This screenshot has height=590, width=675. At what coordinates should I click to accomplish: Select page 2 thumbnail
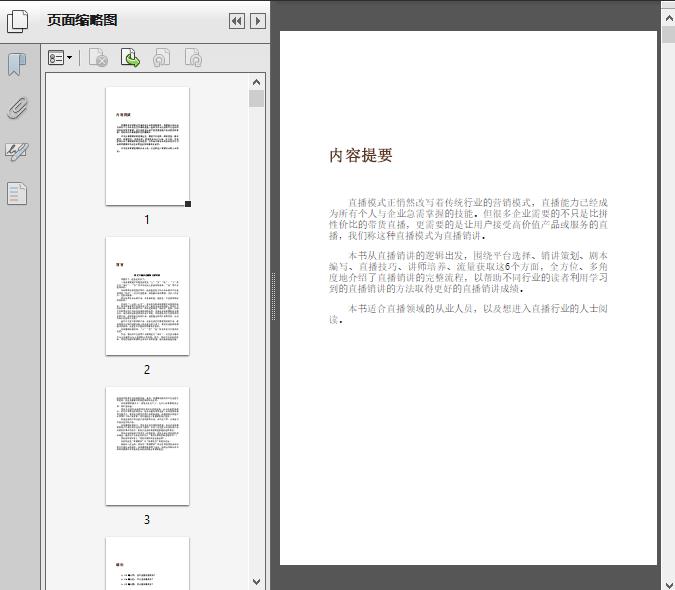tap(147, 296)
